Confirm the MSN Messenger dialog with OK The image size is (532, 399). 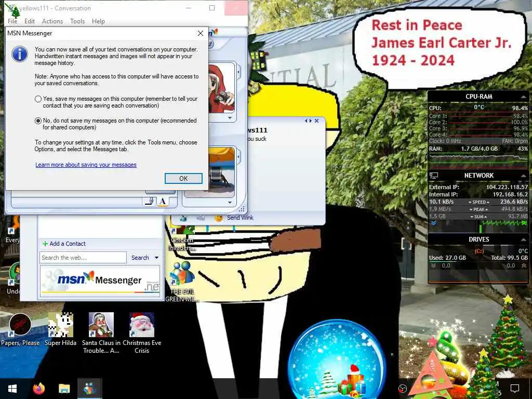coord(183,179)
